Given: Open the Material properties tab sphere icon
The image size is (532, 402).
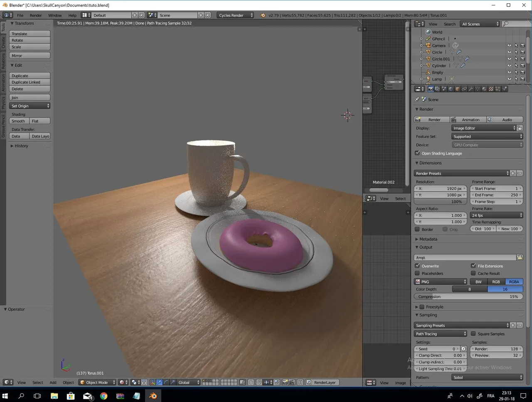Looking at the screenshot, I should (x=484, y=89).
